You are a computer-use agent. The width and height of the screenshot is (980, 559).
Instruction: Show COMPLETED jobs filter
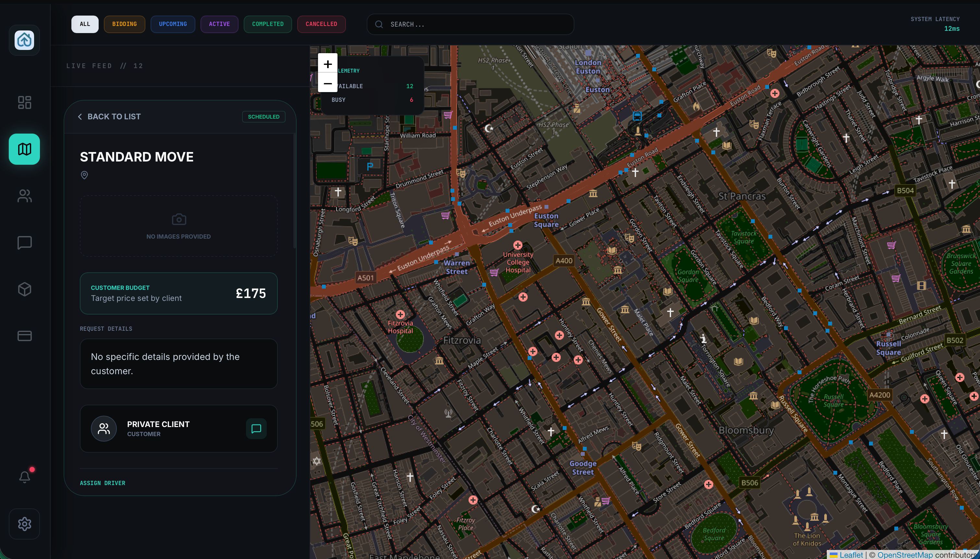[268, 24]
